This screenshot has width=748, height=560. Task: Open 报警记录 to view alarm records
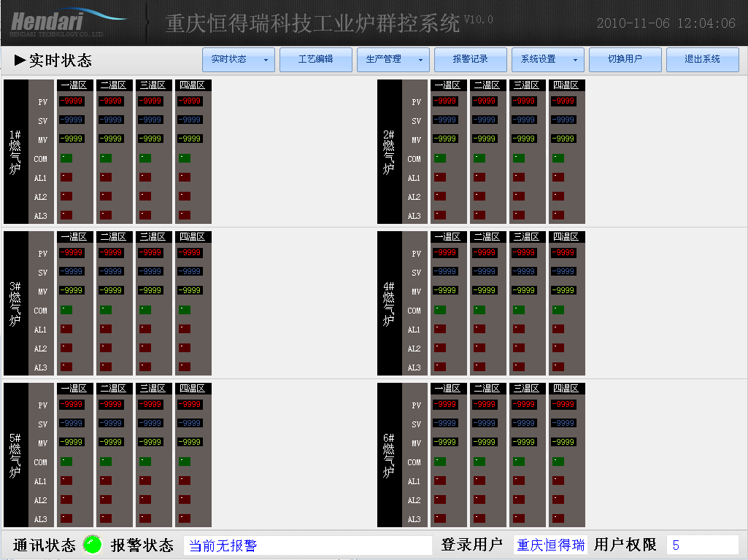(470, 60)
